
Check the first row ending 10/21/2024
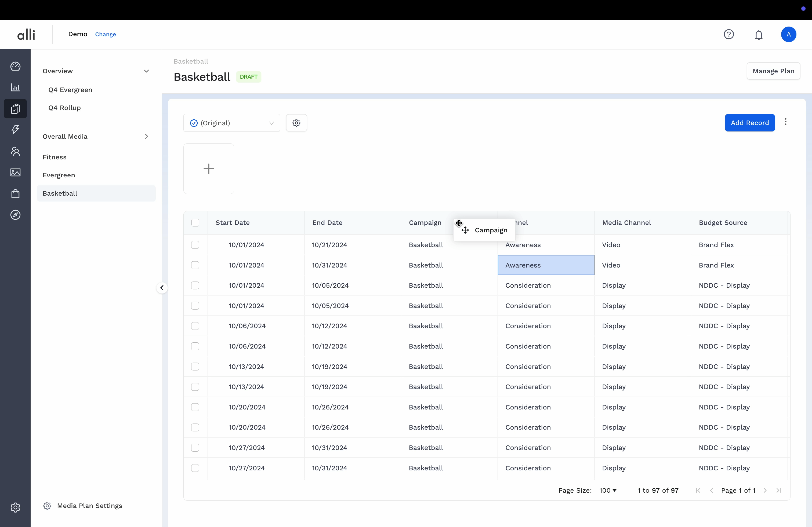[x=195, y=245]
